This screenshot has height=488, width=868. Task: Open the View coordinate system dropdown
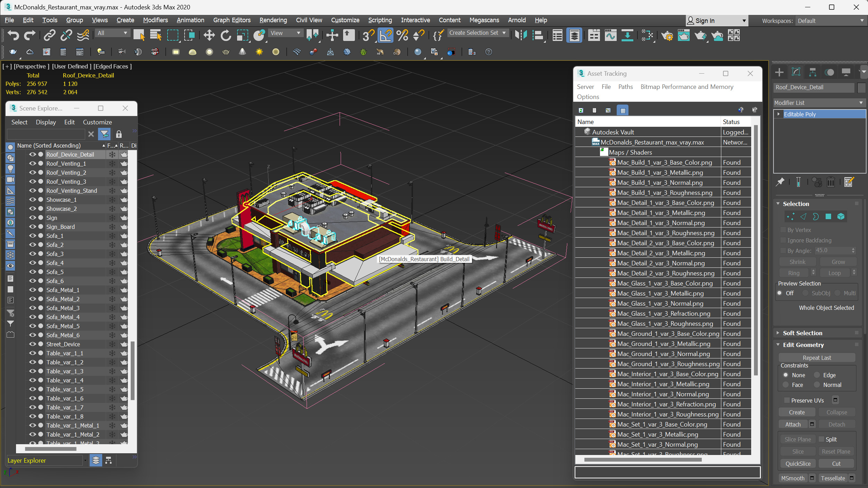285,33
